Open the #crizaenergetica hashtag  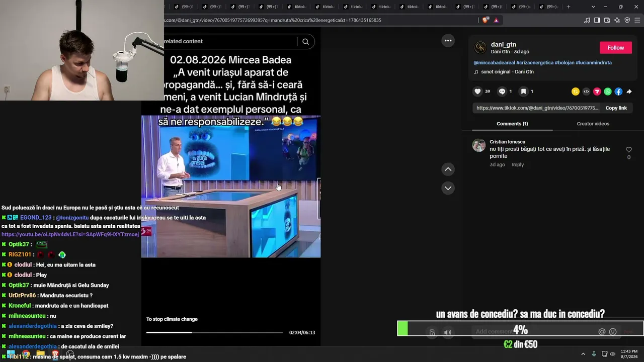point(534,63)
